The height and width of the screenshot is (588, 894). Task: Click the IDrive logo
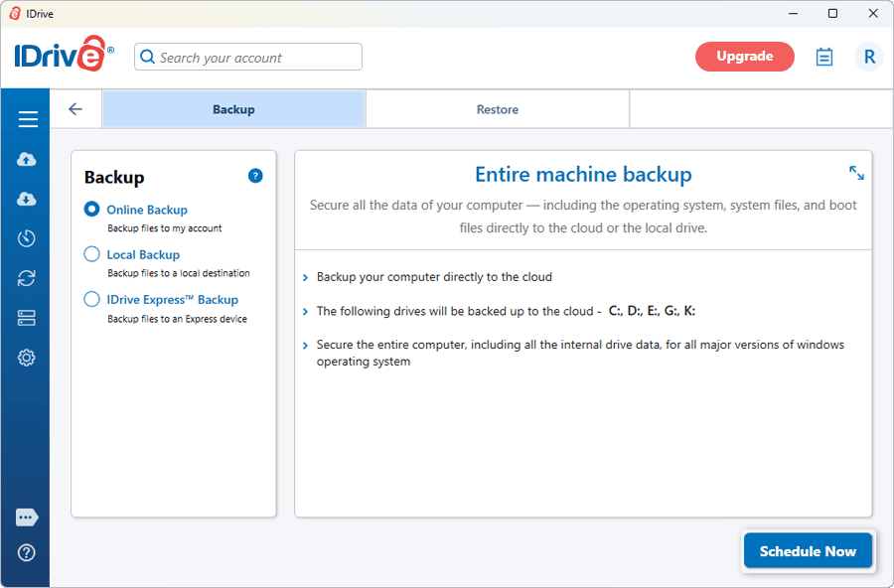(64, 55)
